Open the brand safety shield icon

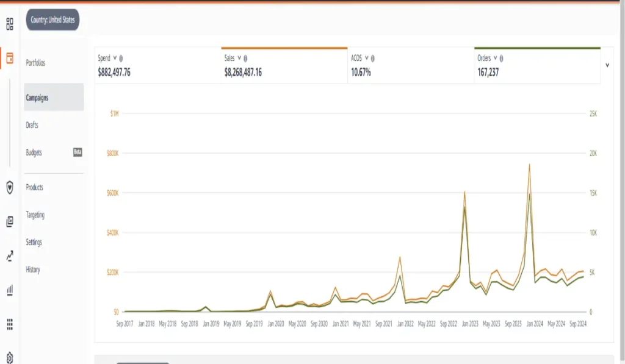(10, 187)
